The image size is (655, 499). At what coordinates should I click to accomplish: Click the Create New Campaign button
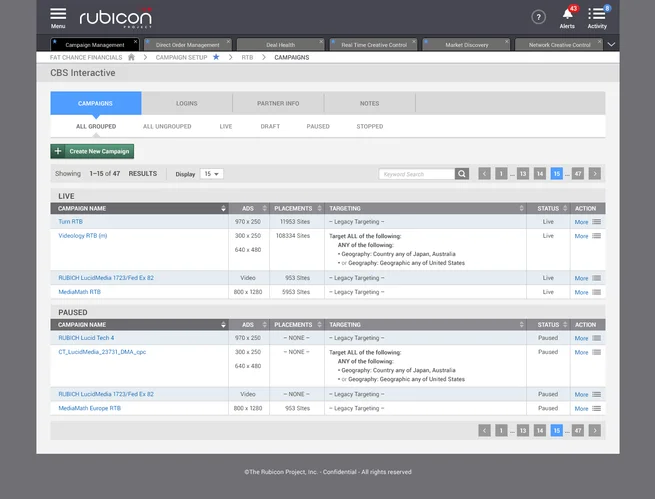tap(92, 151)
